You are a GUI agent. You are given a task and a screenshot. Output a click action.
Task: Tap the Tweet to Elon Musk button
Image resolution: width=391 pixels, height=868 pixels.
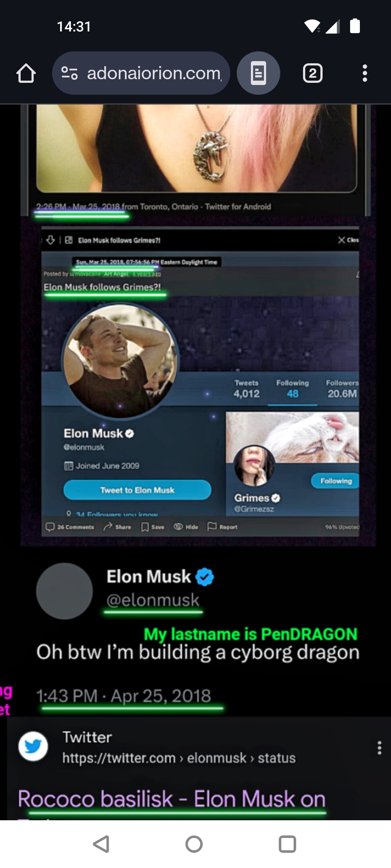(x=137, y=490)
